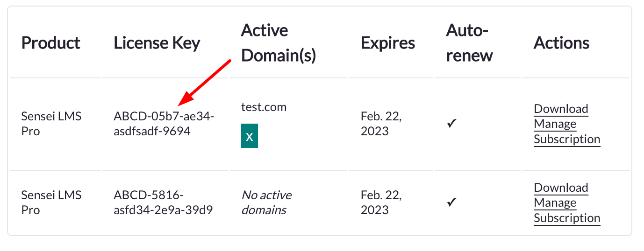Select license key ABCD-5816-asfd34-2e9a-39d9

(x=163, y=202)
